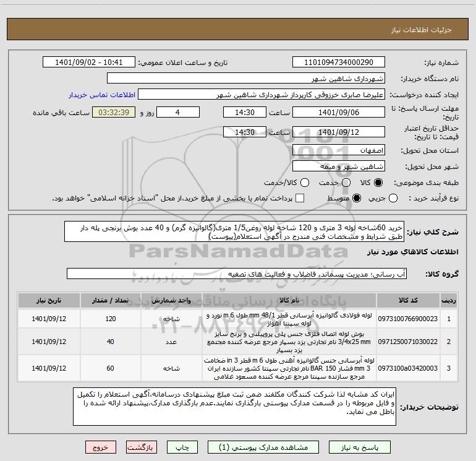
Task: Click the کد کالا column header
Action: (408, 301)
